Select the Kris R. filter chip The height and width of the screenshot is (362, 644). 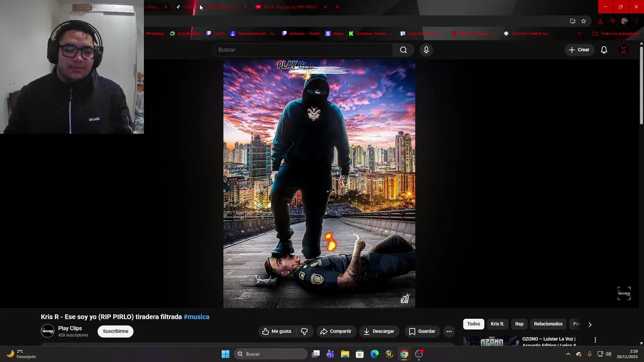tap(498, 324)
